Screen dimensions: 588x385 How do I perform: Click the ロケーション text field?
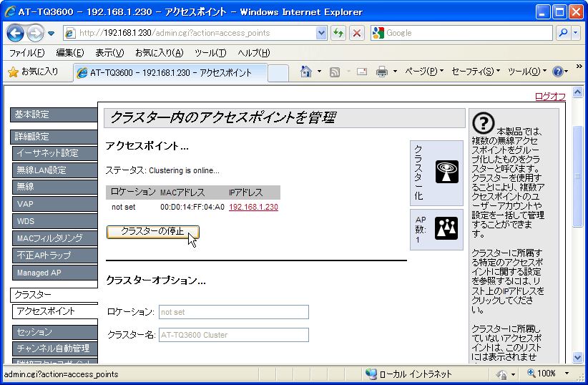pos(234,312)
